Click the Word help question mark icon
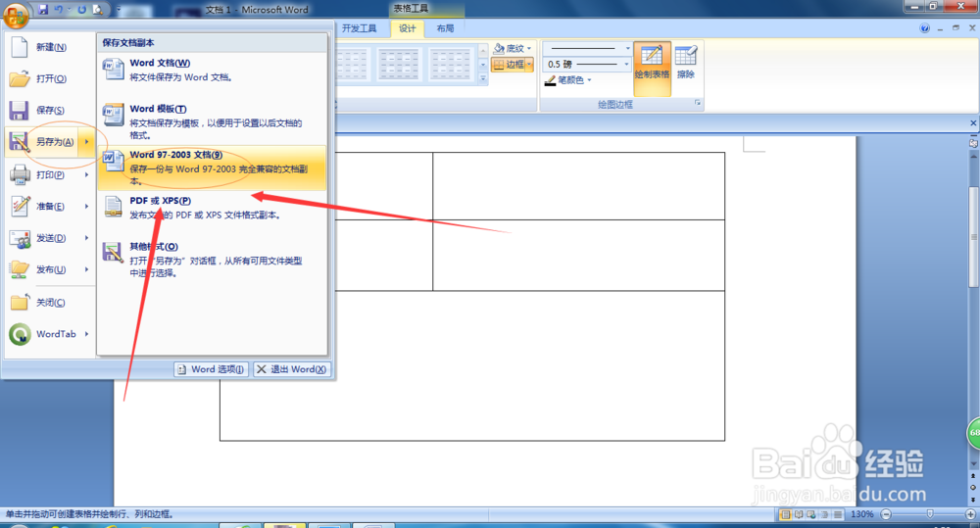 (924, 28)
